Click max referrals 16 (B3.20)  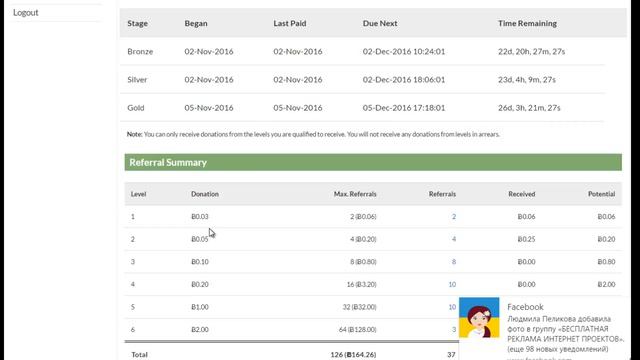pos(361,284)
